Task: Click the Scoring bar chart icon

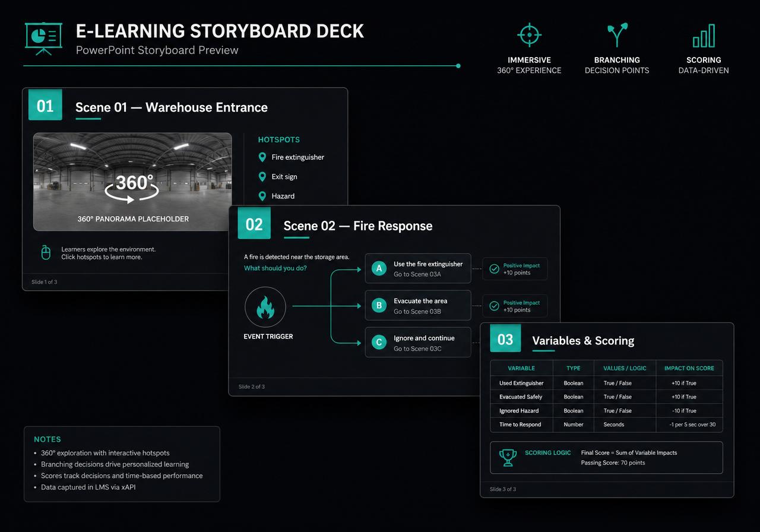Action: (704, 36)
